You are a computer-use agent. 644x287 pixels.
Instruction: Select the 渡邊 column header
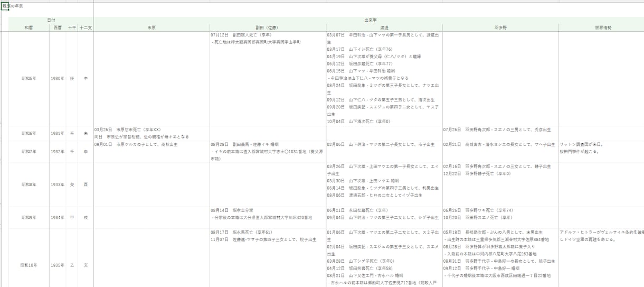384,27
